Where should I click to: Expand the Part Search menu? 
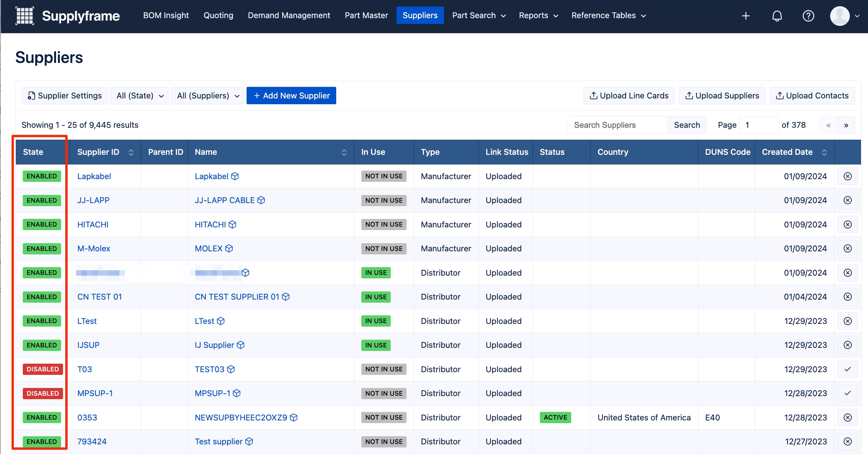479,15
